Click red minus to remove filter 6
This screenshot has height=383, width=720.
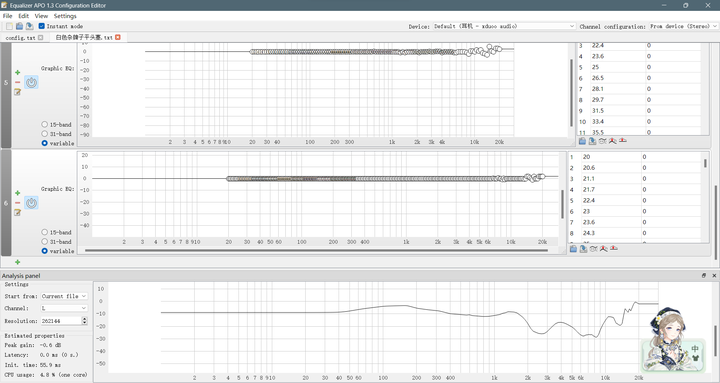click(x=17, y=203)
